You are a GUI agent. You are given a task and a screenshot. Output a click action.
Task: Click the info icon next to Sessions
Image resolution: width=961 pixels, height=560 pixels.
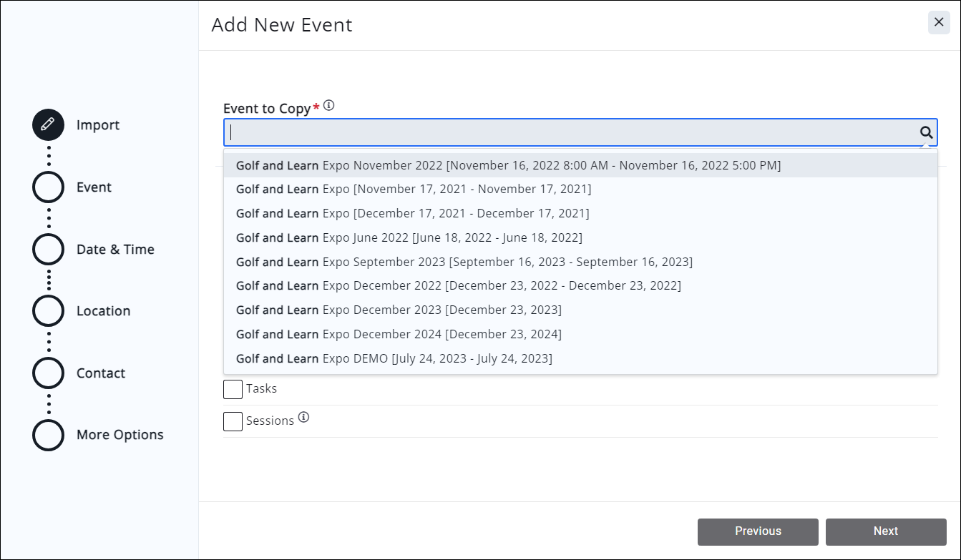(x=303, y=418)
